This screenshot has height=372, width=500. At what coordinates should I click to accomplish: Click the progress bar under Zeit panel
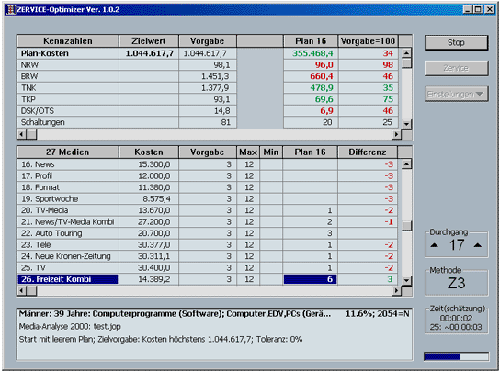456,357
